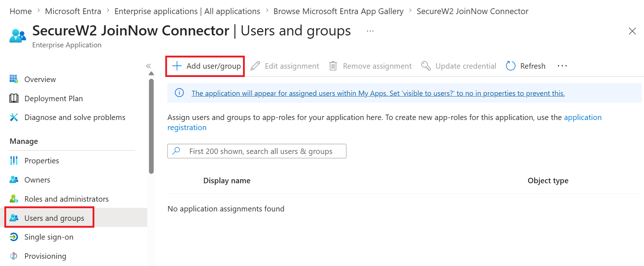Click the 'No application assignments found' message
Viewport: 644px width, 266px height.
pos(226,209)
